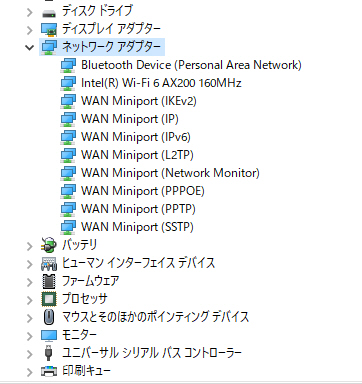The height and width of the screenshot is (384, 362).
Task: Select ユニバーサル シリアル バス コントローラー label
Action: tap(152, 353)
